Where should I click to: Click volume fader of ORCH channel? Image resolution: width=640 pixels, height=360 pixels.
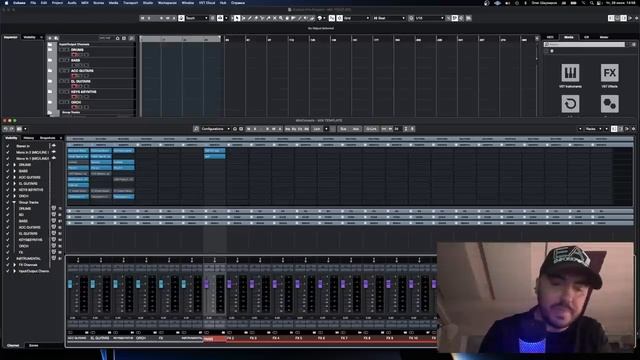pos(138,284)
